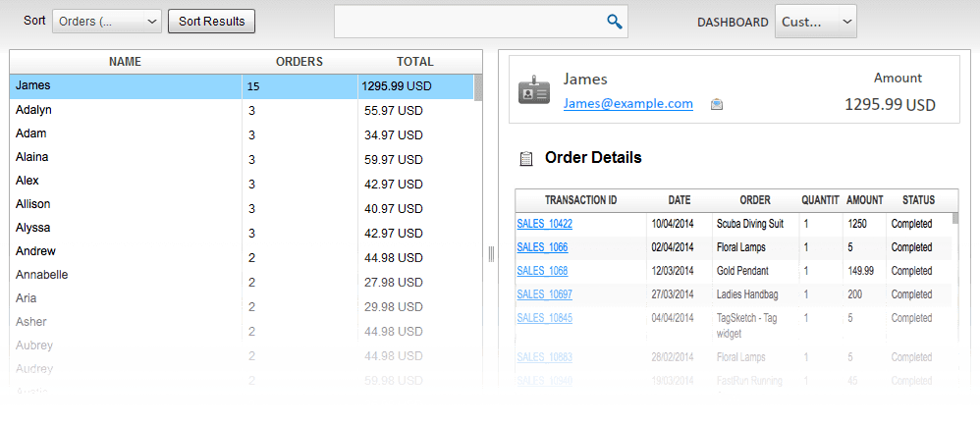Click the 55.97 USD total cell
980x425 pixels.
(394, 111)
